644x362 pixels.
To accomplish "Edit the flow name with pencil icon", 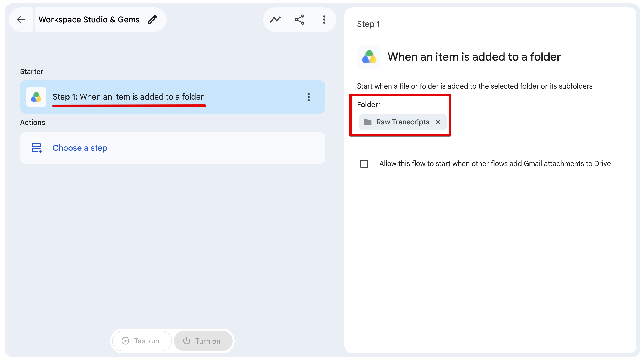I will pyautogui.click(x=152, y=19).
